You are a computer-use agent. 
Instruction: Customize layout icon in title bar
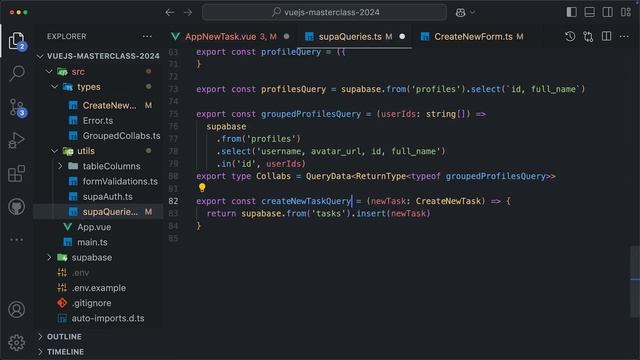(626, 12)
